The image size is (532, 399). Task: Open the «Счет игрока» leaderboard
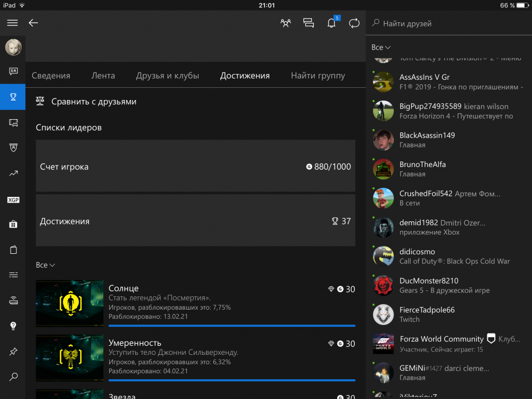click(x=195, y=167)
